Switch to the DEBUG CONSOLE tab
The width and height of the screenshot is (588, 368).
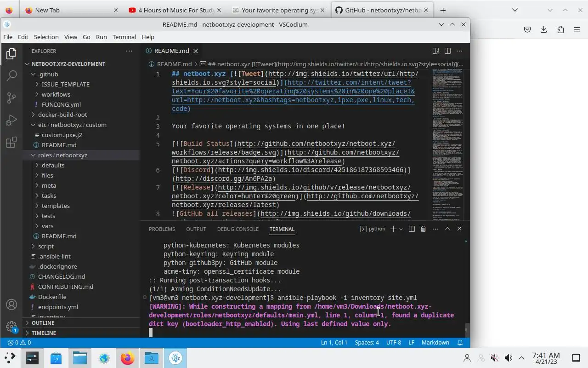pos(237,229)
